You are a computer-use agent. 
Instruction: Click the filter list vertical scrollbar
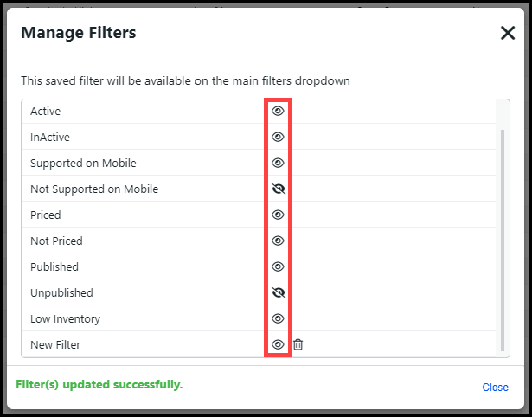click(x=503, y=234)
